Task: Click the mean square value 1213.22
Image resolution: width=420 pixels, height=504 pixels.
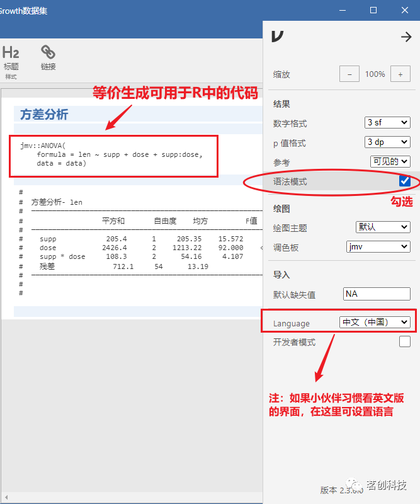Action: [x=187, y=248]
